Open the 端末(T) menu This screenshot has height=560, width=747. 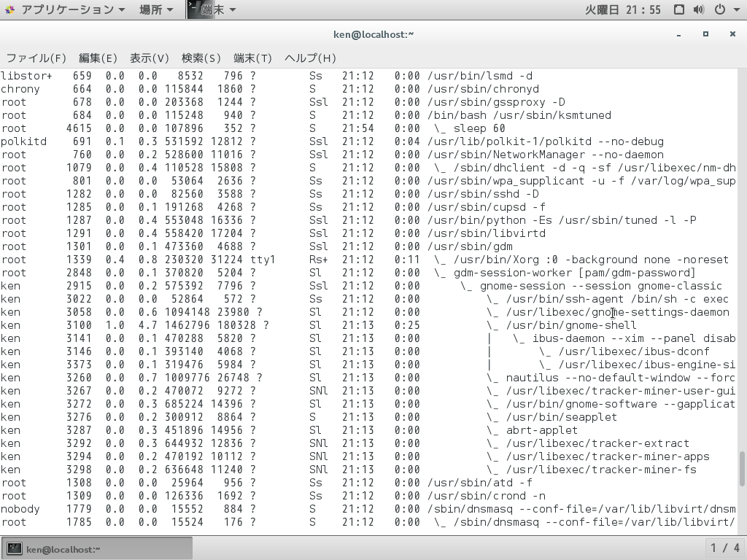pyautogui.click(x=252, y=58)
